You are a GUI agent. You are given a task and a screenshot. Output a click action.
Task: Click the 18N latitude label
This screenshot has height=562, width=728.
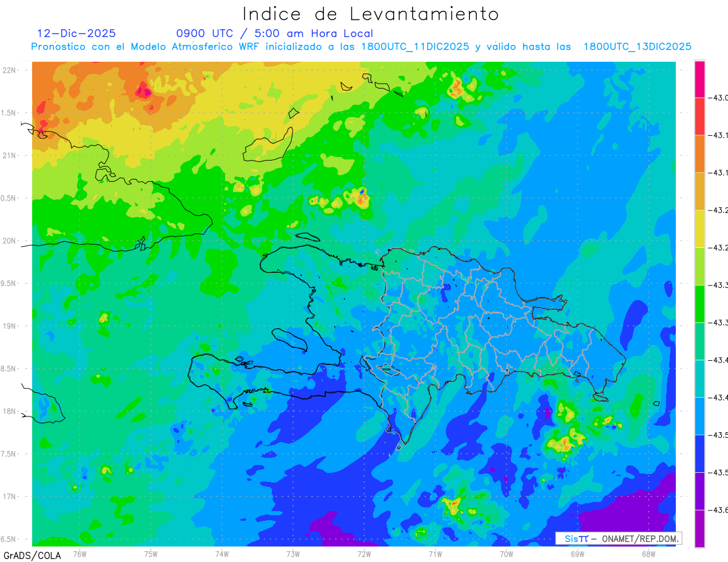(8, 411)
